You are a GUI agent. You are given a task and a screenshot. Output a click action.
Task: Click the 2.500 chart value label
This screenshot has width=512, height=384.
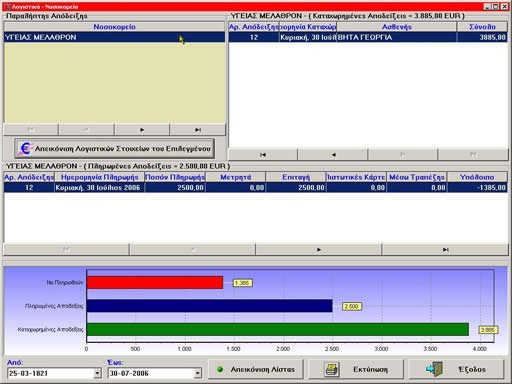(x=352, y=306)
